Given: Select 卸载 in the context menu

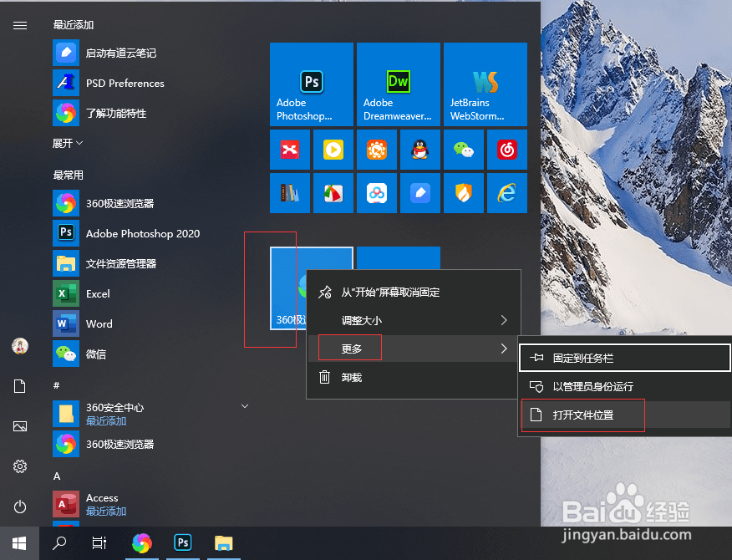Looking at the screenshot, I should click(413, 377).
